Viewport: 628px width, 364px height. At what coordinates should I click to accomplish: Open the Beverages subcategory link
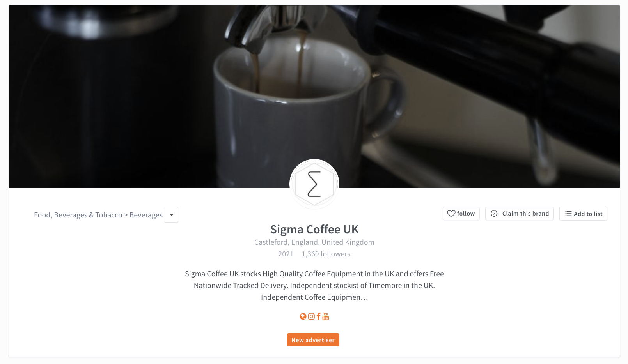click(146, 215)
